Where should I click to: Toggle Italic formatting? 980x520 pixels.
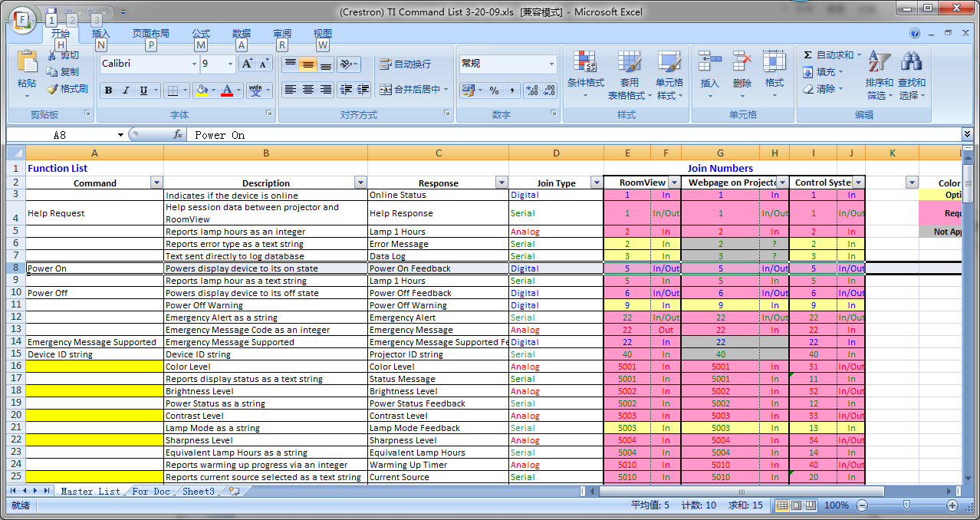(126, 91)
